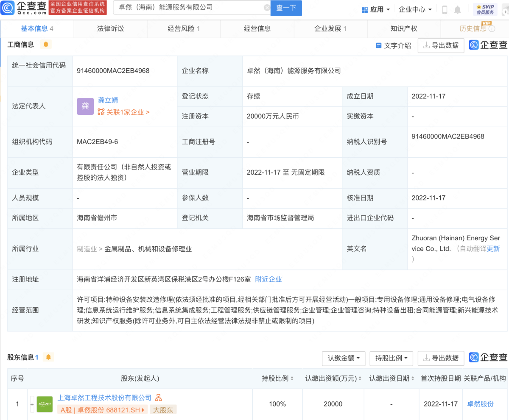The height and width of the screenshot is (420, 509).
Task: Toggle the 文字介绍 checkbox
Action: coord(379,45)
